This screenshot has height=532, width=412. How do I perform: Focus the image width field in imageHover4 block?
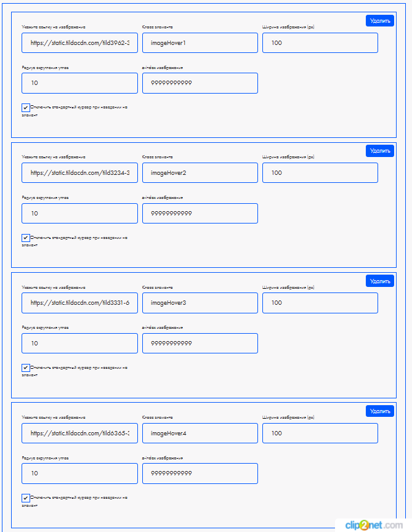[320, 433]
